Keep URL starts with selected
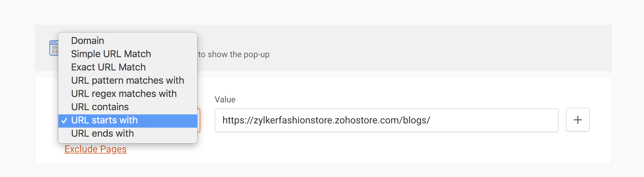 pos(104,120)
